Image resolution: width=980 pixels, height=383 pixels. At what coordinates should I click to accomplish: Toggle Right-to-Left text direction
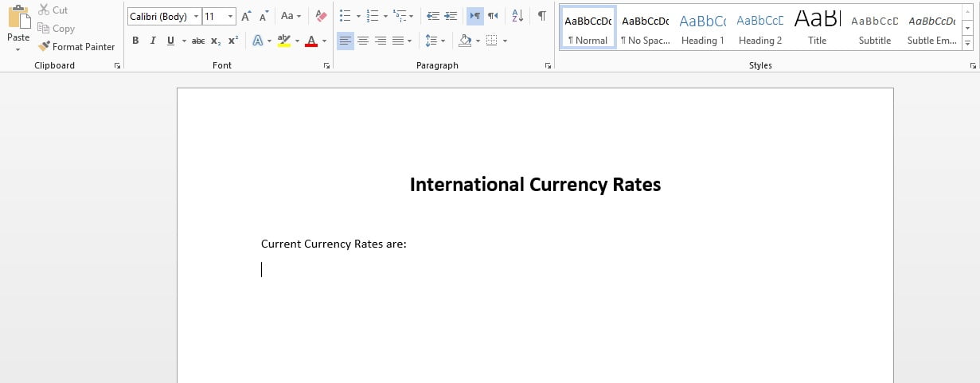493,16
